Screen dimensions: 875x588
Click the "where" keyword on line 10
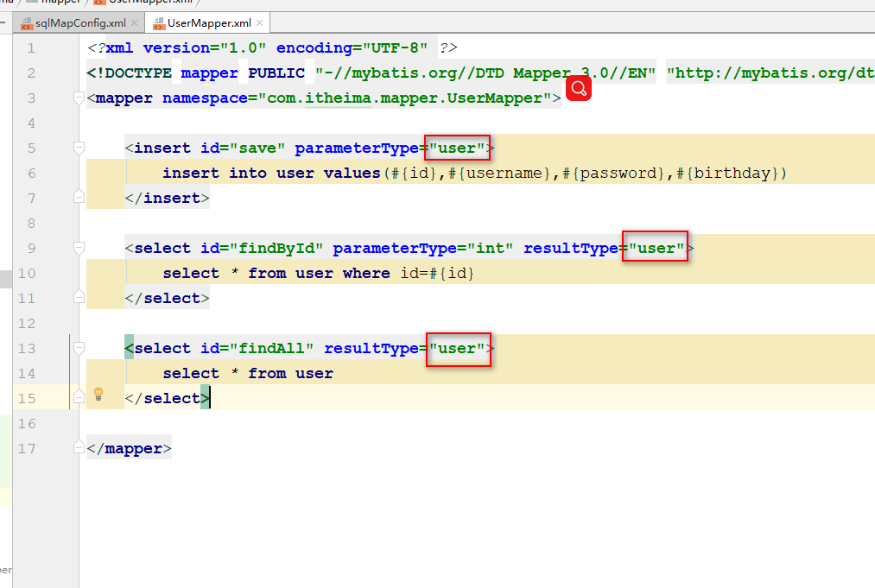[366, 274]
